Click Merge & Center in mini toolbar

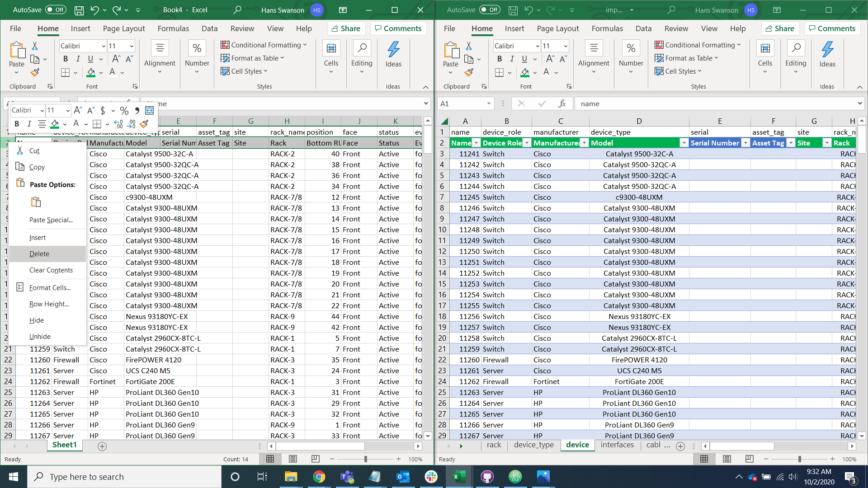(x=149, y=111)
